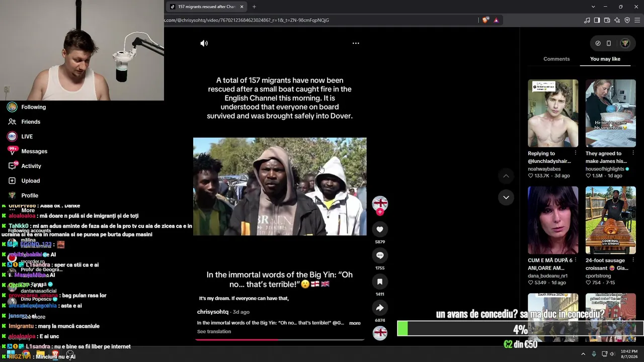Open Profile in the sidebar
644x362 pixels.
[23, 196]
